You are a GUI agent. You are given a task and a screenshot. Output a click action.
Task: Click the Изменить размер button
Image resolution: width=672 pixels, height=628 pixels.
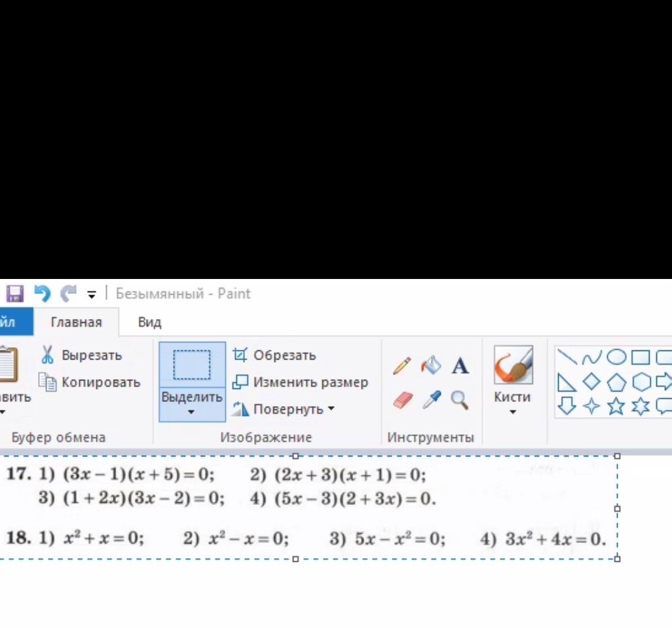(x=300, y=382)
